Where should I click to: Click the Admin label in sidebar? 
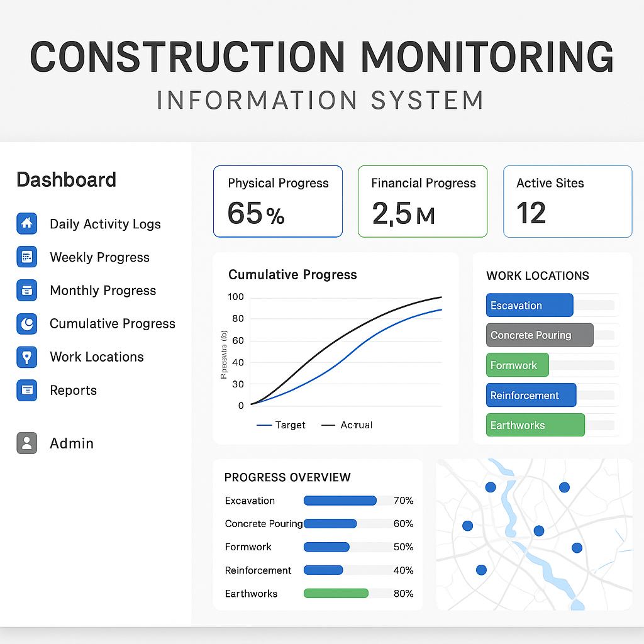click(72, 443)
